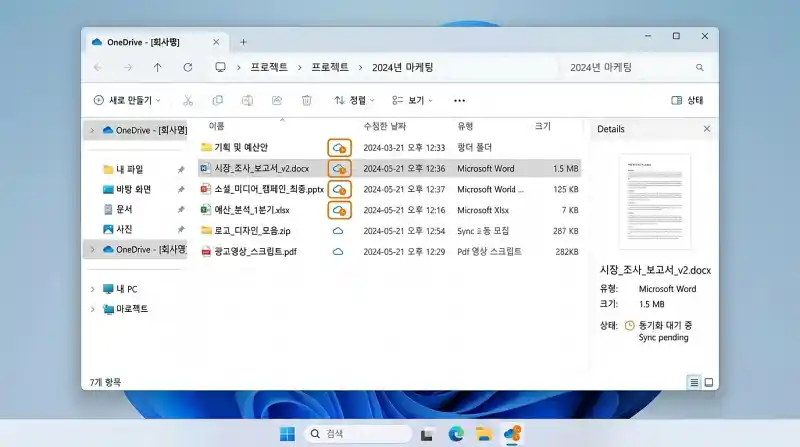This screenshot has height=447, width=800.
Task: Click the Cut scissors icon
Action: 188,101
